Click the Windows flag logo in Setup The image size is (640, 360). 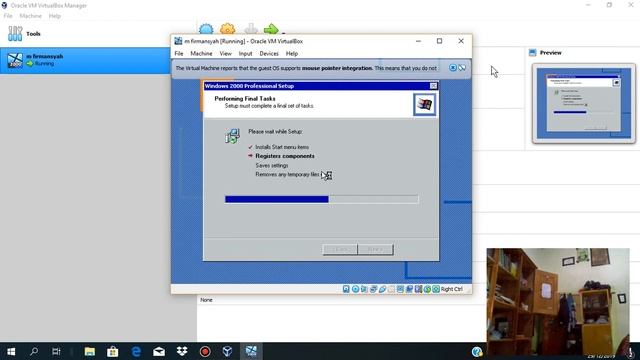(x=424, y=104)
